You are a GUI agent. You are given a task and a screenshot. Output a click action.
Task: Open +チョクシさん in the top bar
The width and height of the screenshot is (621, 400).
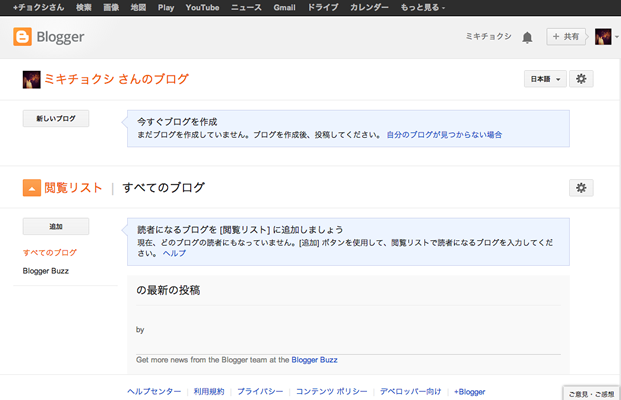pyautogui.click(x=38, y=8)
